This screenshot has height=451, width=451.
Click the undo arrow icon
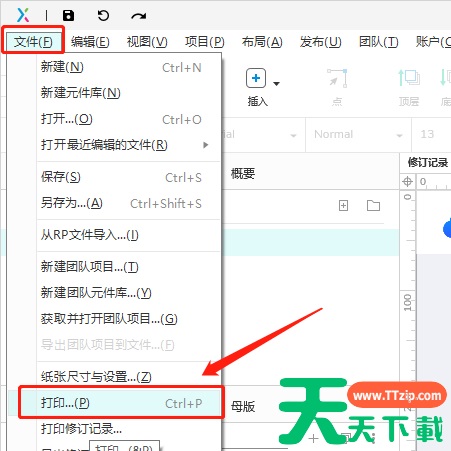pos(103,15)
